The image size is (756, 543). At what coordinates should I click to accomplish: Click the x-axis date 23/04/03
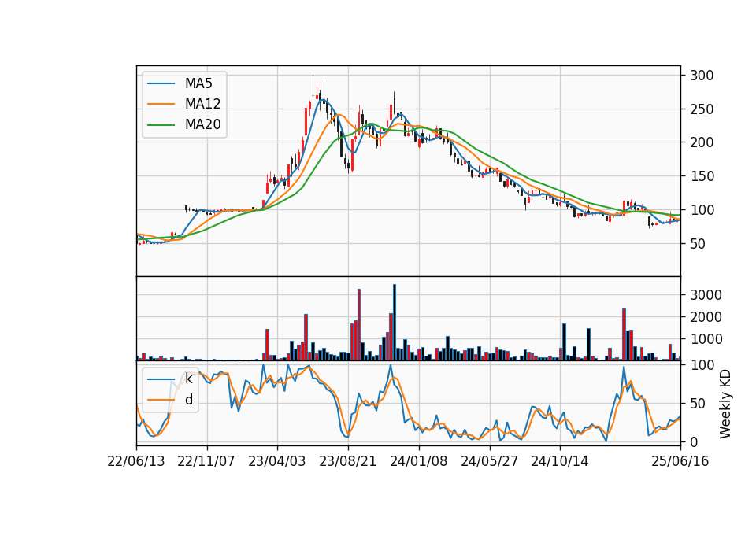(276, 461)
